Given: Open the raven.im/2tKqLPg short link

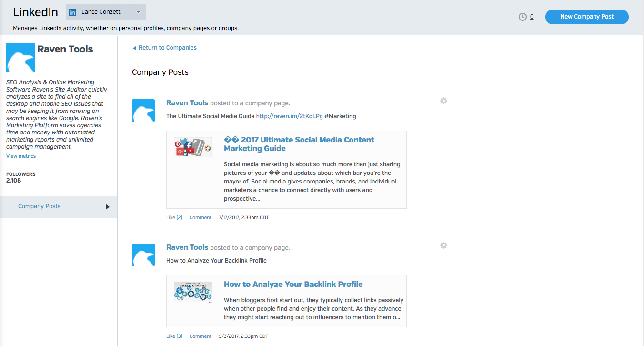Looking at the screenshot, I should (289, 116).
